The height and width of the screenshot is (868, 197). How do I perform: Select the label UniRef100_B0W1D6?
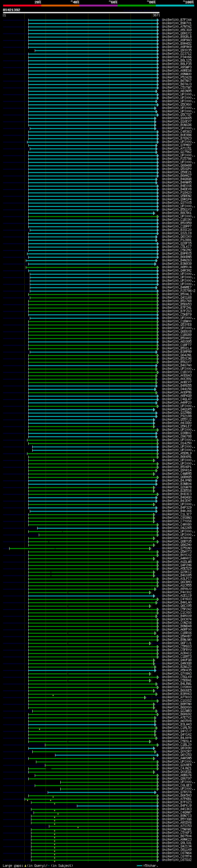coord(177,125)
